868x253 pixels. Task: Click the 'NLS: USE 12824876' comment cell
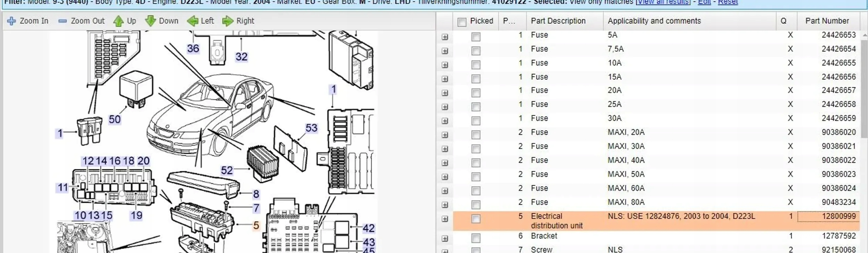tap(681, 216)
